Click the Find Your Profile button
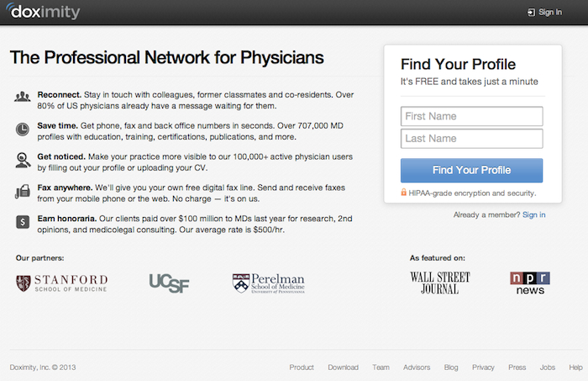588x381 pixels. pos(472,170)
